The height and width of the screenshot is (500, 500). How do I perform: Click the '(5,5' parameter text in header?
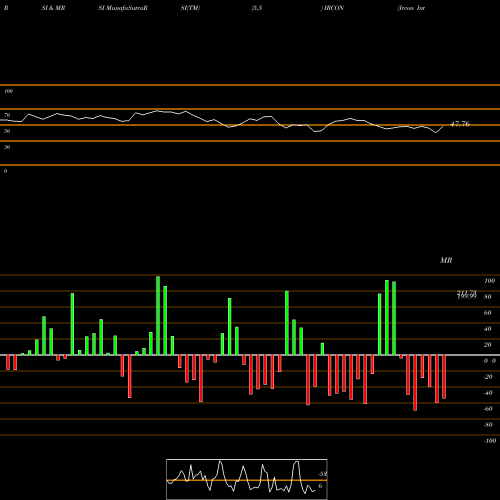coord(257,8)
